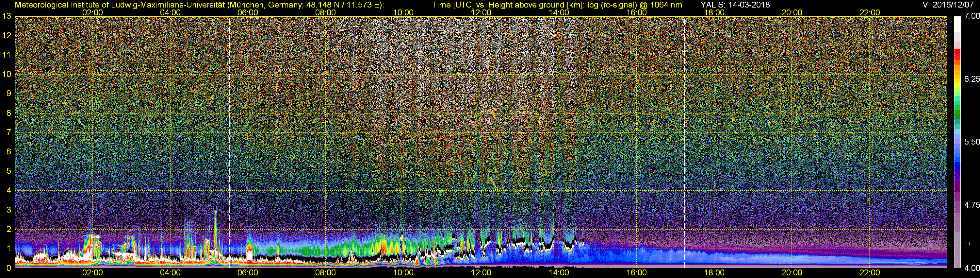Click the 06:00 label on the top time axis
This screenshot has width=980, height=278.
(x=248, y=12)
